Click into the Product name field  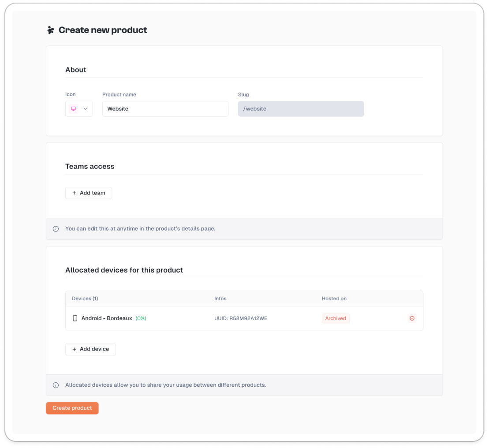click(x=165, y=109)
